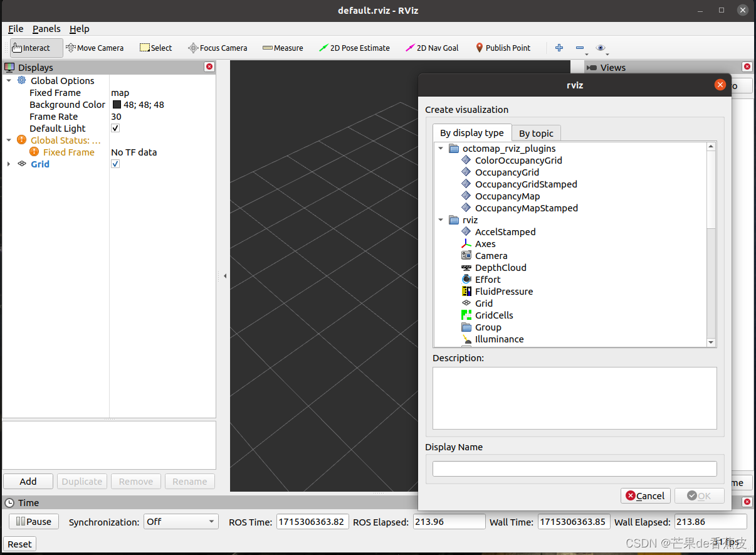This screenshot has width=756, height=555.
Task: Open the Synchronization dropdown
Action: [x=181, y=521]
